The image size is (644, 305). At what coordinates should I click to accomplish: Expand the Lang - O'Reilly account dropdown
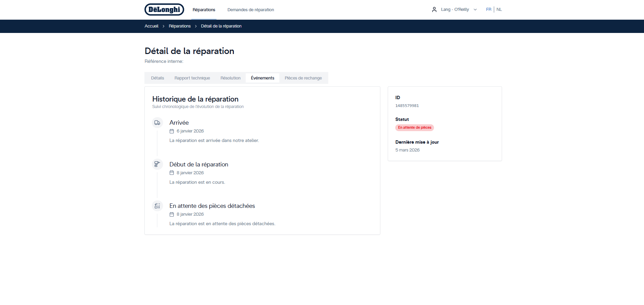point(475,10)
